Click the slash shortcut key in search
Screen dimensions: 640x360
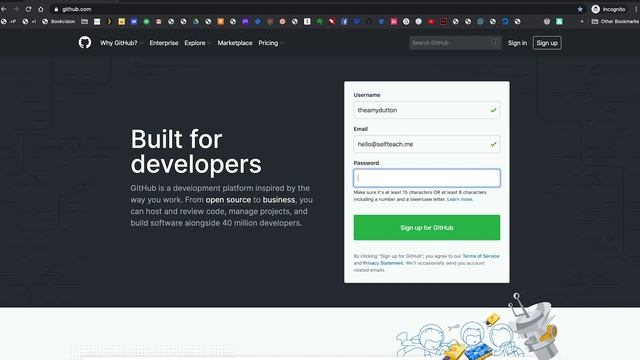495,43
